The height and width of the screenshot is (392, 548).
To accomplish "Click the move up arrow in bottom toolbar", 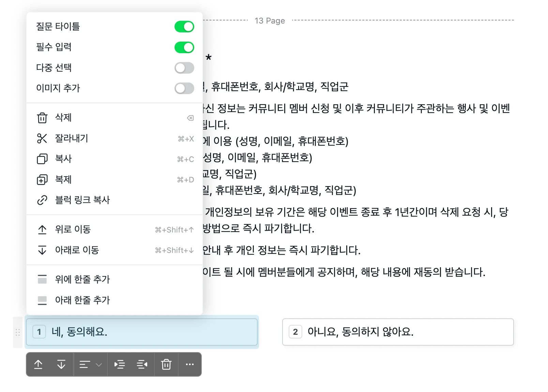I will click(39, 364).
